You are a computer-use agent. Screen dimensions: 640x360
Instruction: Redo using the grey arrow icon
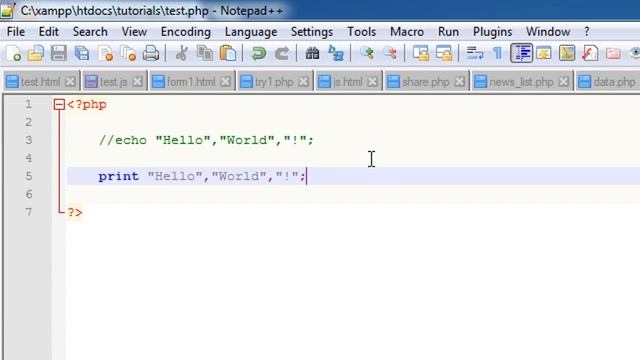pyautogui.click(x=282, y=53)
